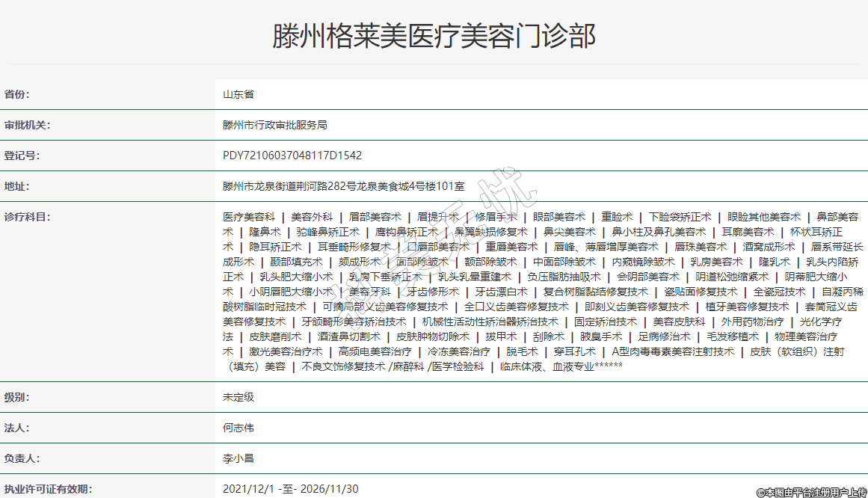Select the 负责人 row label

(23, 458)
